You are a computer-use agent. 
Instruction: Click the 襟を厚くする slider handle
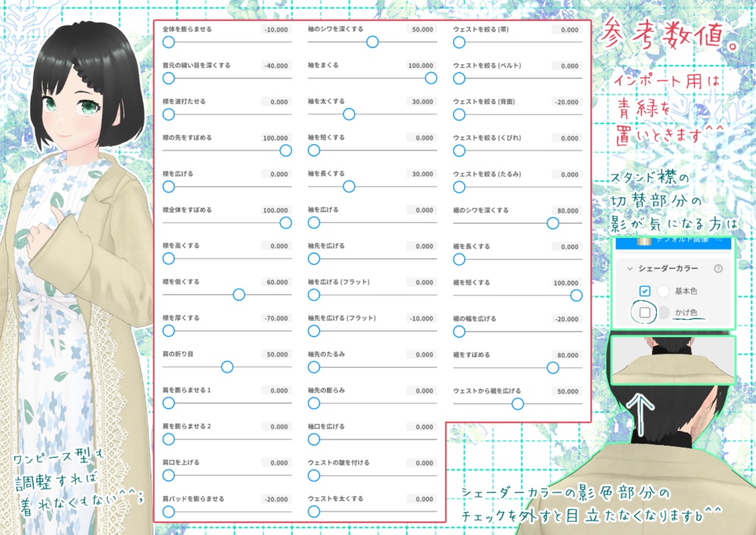[168, 331]
